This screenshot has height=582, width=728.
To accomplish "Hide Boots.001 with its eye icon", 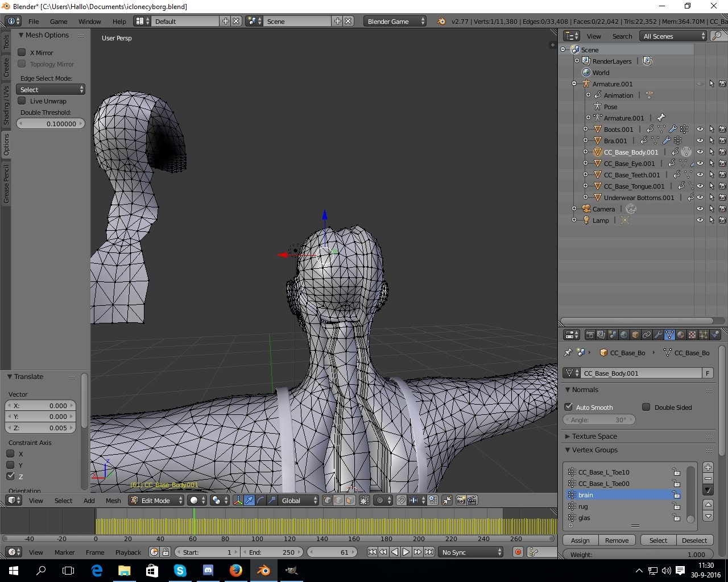I will tap(700, 129).
